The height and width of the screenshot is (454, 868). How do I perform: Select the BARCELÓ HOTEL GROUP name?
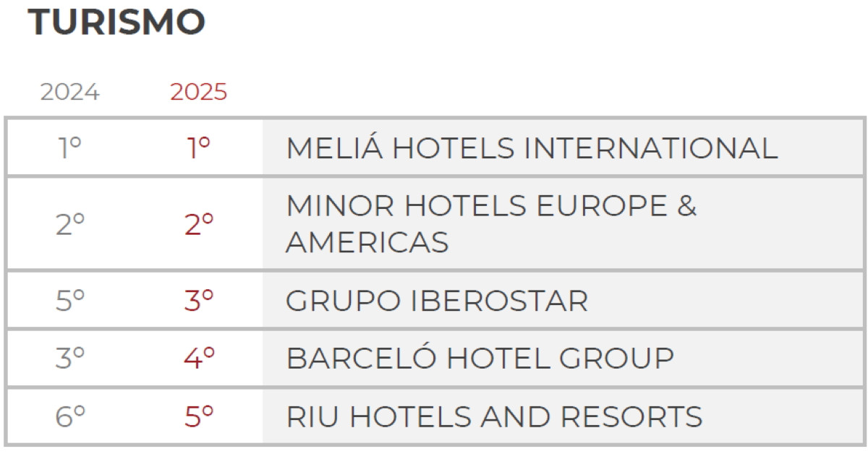click(x=480, y=359)
